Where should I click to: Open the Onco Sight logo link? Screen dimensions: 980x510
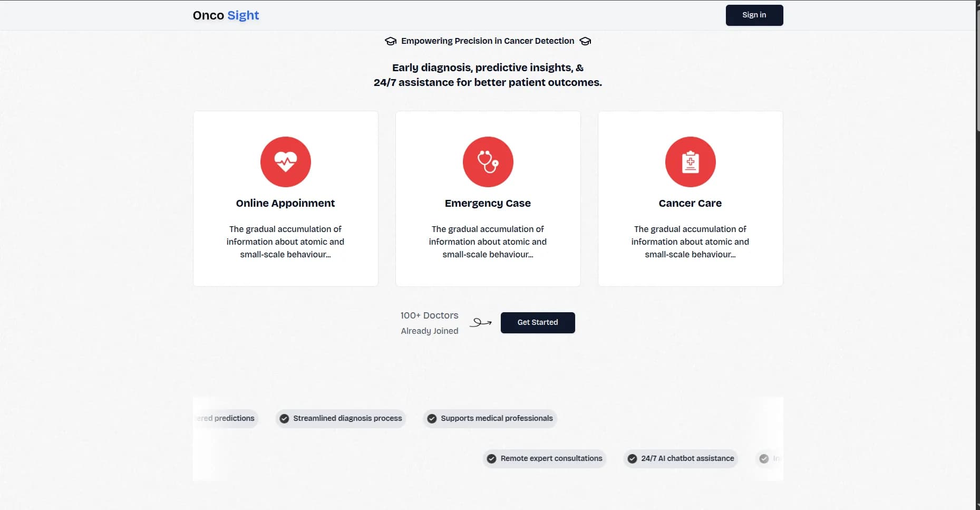pyautogui.click(x=226, y=15)
